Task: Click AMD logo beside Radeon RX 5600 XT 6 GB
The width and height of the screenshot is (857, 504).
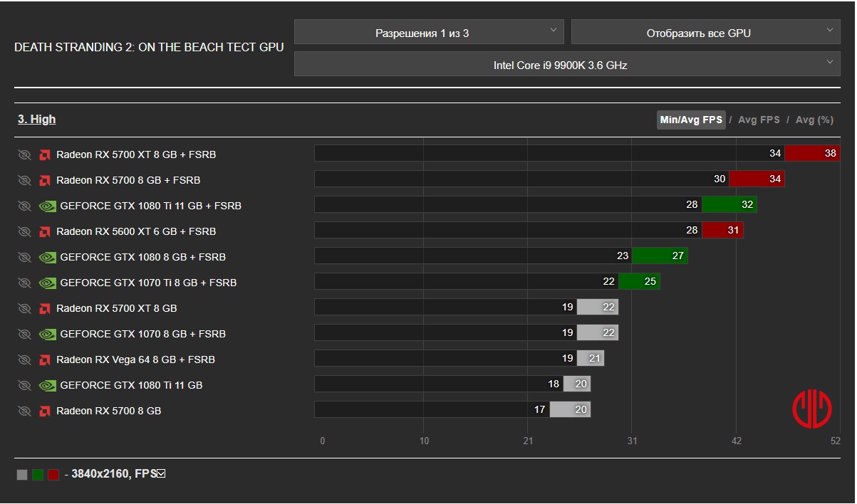Action: (45, 231)
